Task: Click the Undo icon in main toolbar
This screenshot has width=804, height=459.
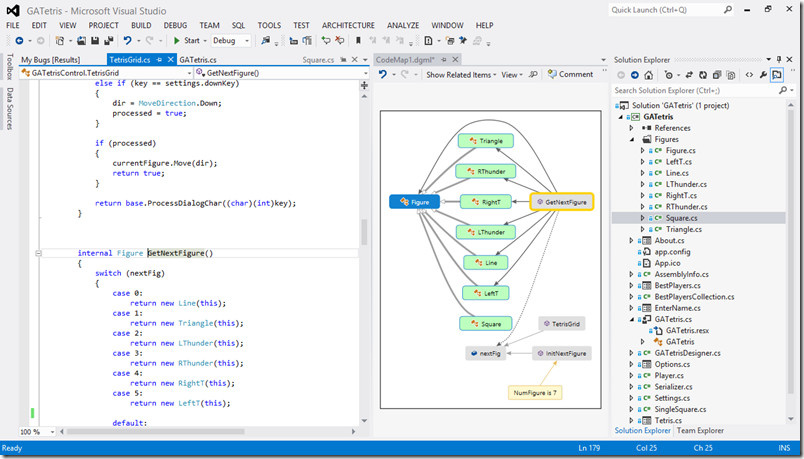Action: point(127,41)
